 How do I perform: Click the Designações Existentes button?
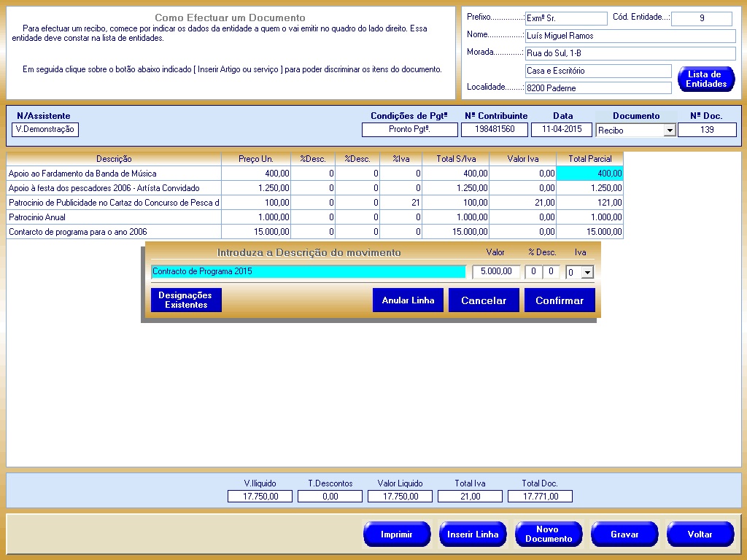pyautogui.click(x=186, y=300)
